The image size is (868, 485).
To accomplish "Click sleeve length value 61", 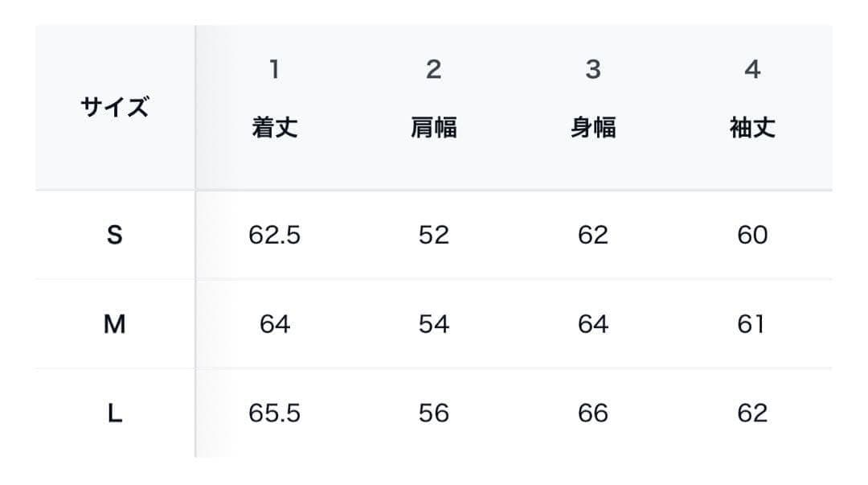I will 752,324.
